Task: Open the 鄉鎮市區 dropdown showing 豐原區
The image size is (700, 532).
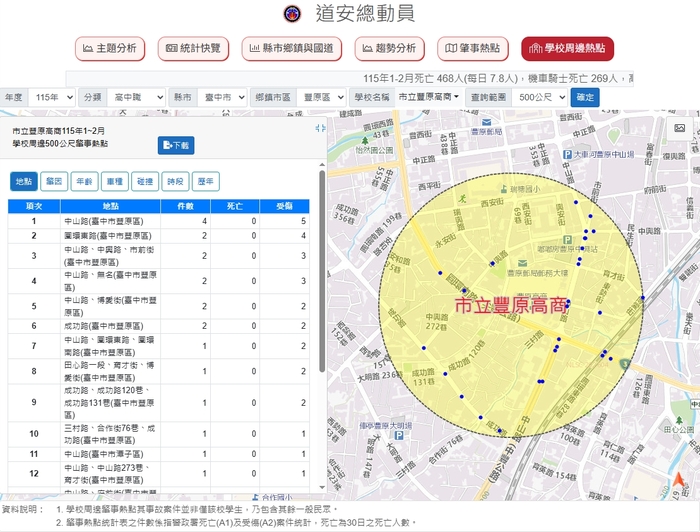Action: (x=321, y=97)
